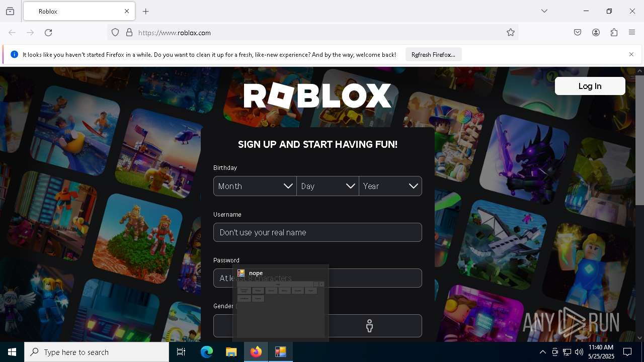Screen dimensions: 644x362
Task: Click the nope window preview thumbnail
Action: (281, 303)
